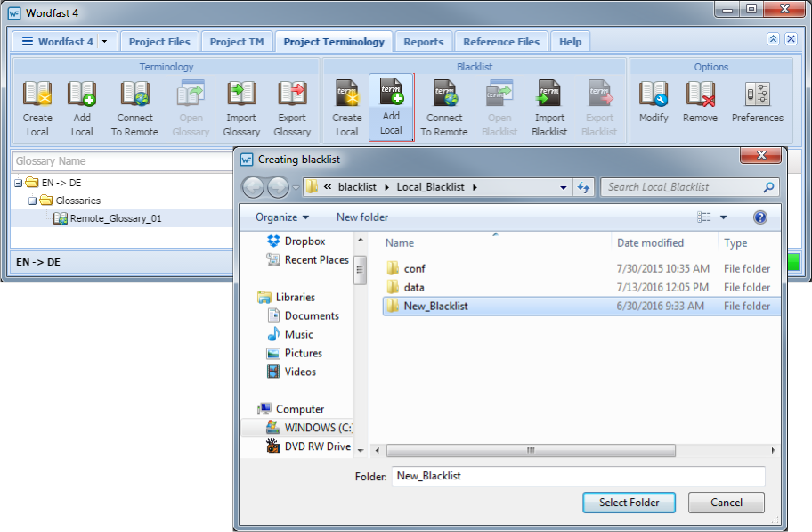Click Connect To Remote terminology icon
Viewport: 812px width, 532px height.
click(134, 95)
